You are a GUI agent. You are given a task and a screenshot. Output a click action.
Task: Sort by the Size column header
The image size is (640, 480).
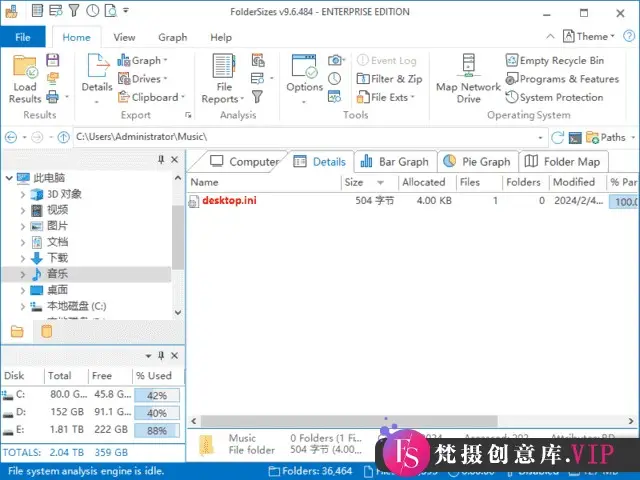(369, 182)
